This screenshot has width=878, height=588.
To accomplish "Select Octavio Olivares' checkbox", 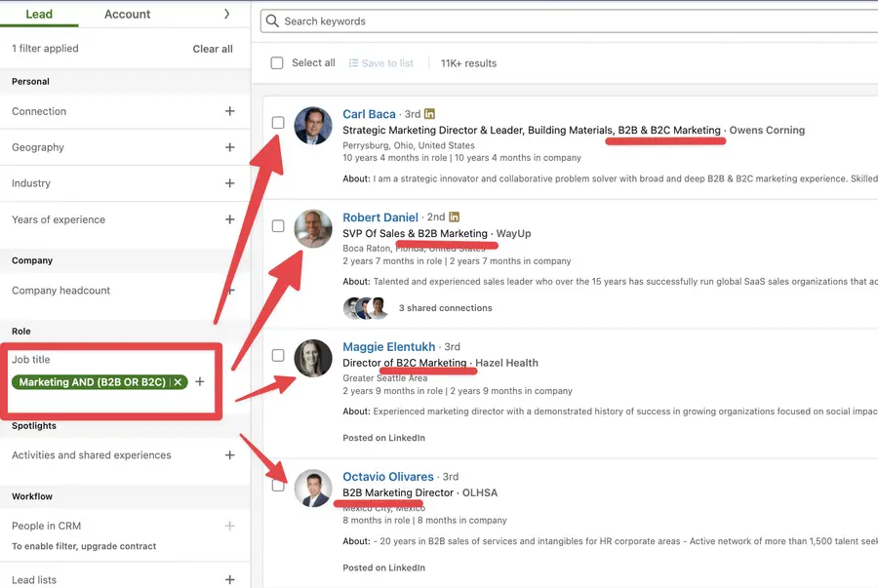I will click(278, 485).
